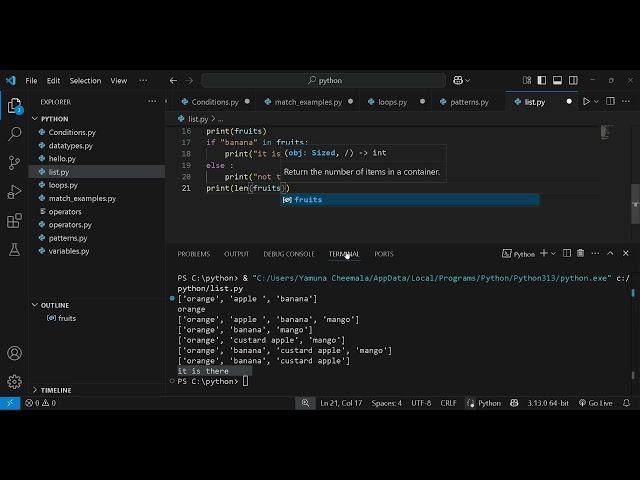Change line endings via CRLF
Viewport: 640px width, 480px height.
448,403
